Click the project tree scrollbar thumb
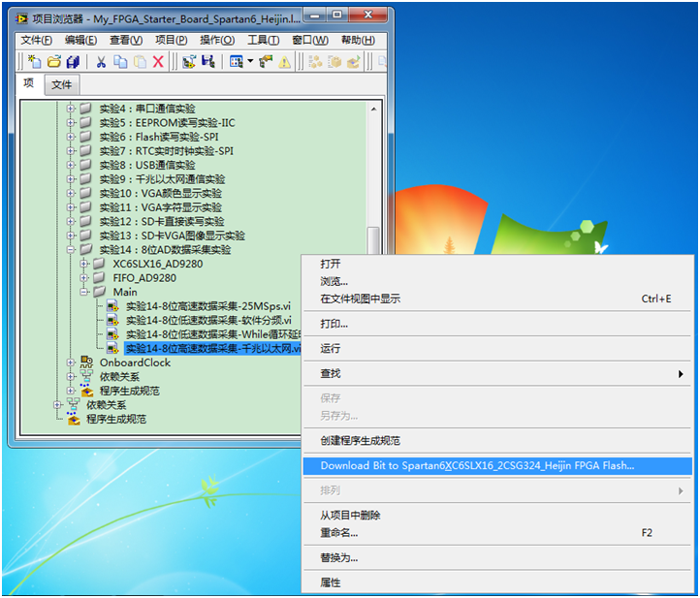700x598 pixels. (x=373, y=240)
